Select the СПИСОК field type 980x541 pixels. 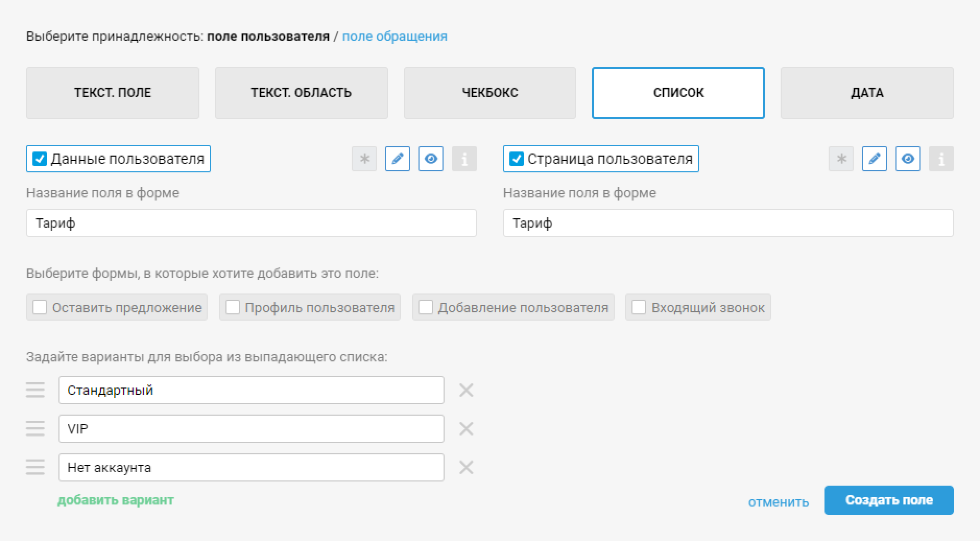[678, 93]
